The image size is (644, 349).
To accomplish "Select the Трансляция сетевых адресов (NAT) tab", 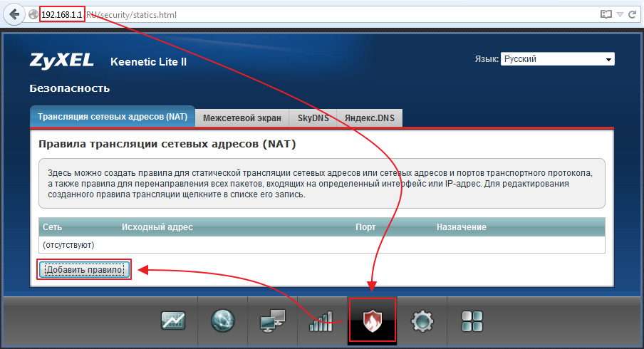I will pos(113,117).
